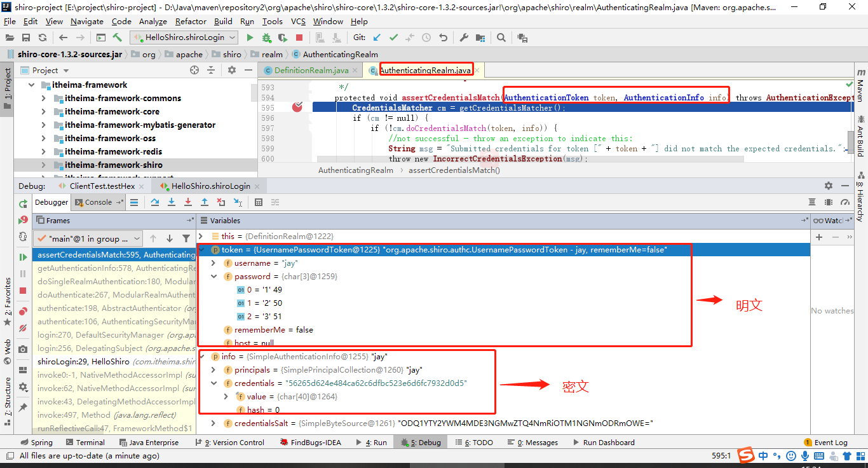The width and height of the screenshot is (868, 468).
Task: Click the Step Over debugger icon
Action: 155,202
